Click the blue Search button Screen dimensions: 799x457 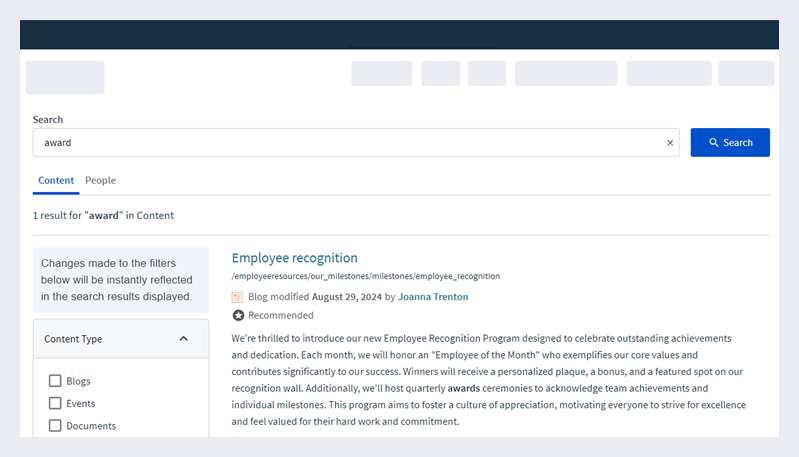(x=730, y=143)
